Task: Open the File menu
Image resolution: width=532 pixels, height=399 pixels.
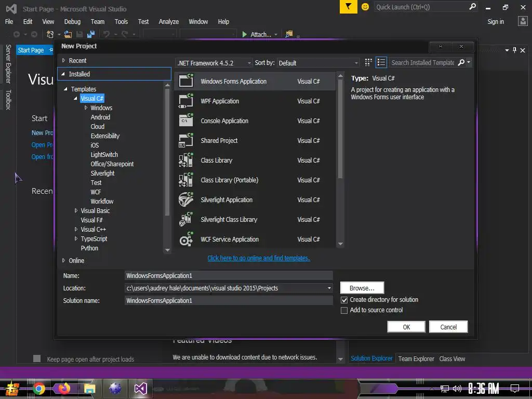Action: [x=9, y=21]
